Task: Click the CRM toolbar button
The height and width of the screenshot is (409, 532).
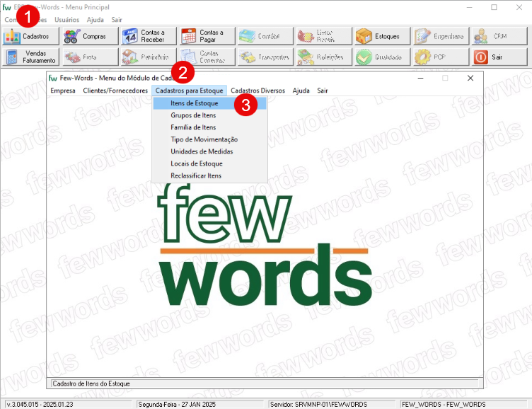Action: [x=499, y=36]
